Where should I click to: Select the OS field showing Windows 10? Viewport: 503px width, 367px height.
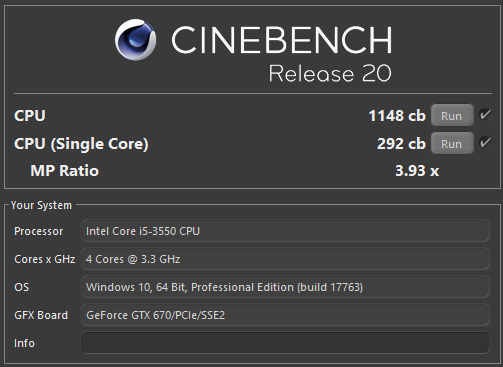tap(285, 287)
